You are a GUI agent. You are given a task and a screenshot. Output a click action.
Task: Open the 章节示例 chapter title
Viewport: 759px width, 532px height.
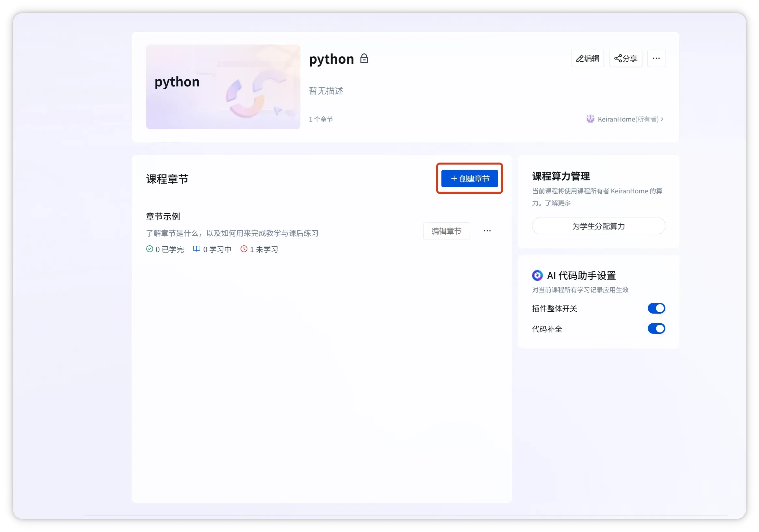point(163,216)
